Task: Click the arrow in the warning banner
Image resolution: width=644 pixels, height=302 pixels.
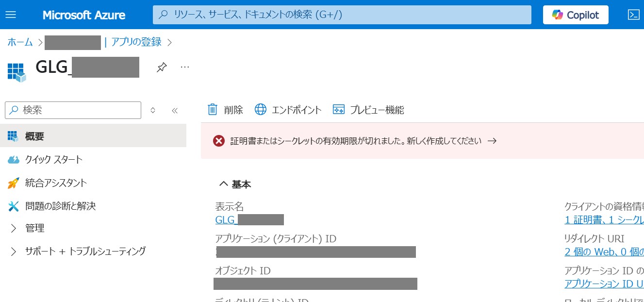Action: pyautogui.click(x=492, y=141)
